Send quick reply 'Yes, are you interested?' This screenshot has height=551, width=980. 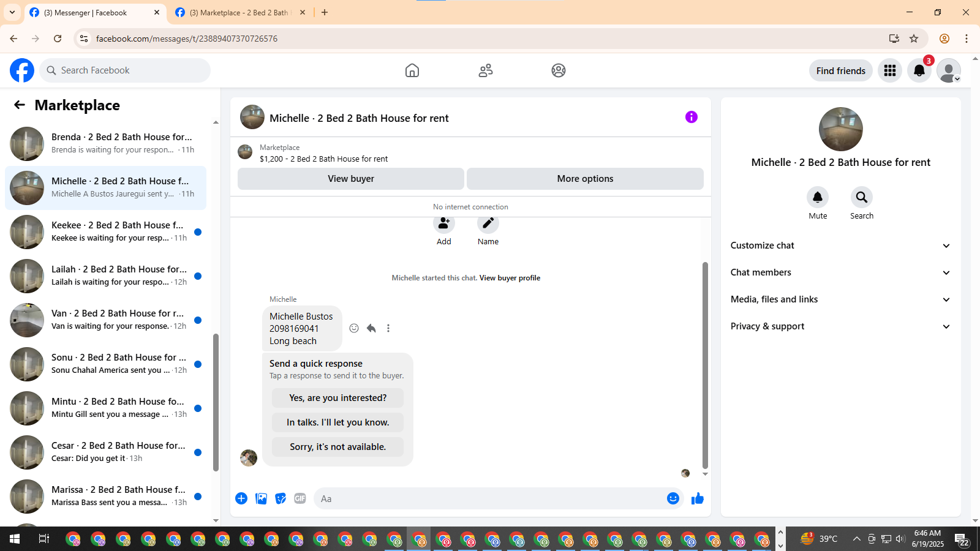[x=337, y=398]
